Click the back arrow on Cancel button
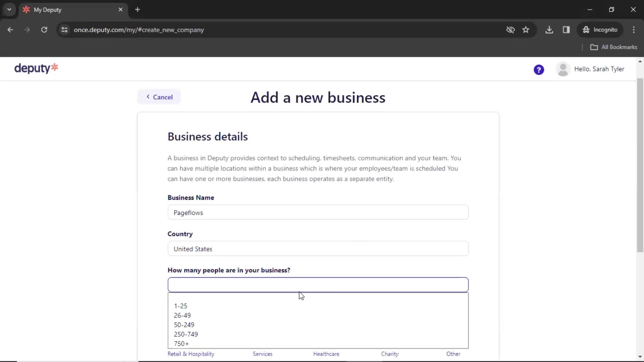644x362 pixels. (148, 97)
